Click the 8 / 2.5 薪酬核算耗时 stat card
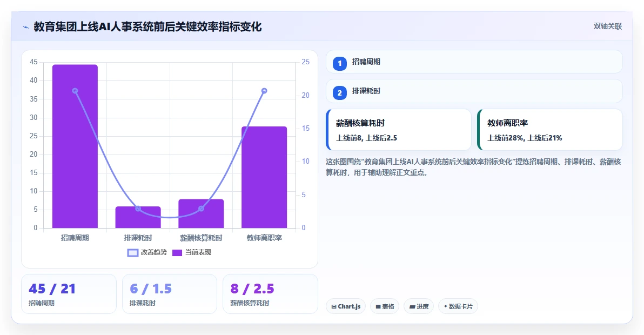The width and height of the screenshot is (644, 335). pos(270,294)
